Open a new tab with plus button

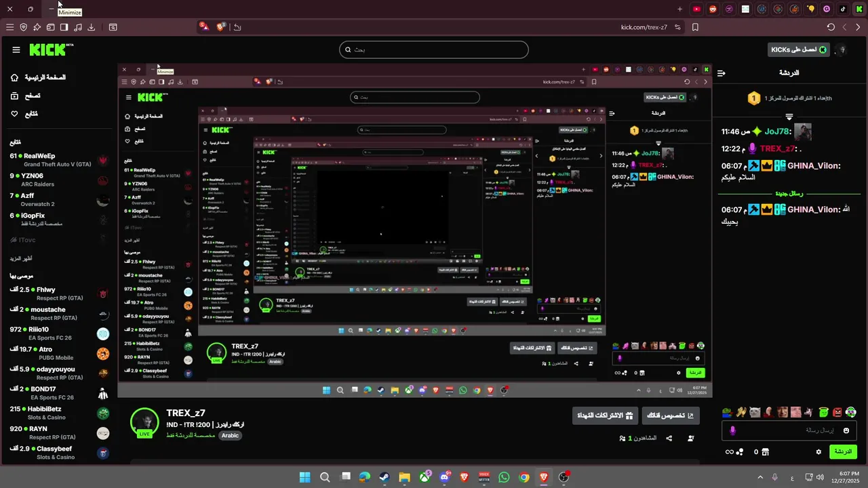click(x=679, y=9)
